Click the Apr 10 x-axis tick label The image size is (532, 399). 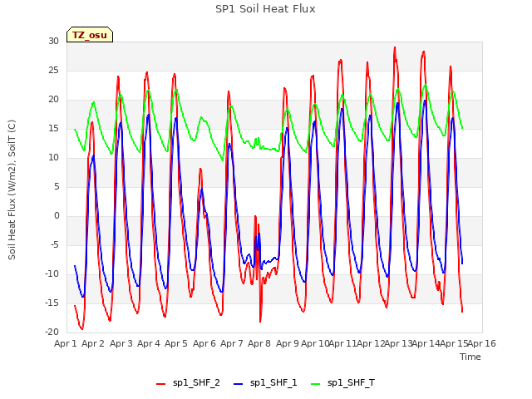tap(315, 343)
